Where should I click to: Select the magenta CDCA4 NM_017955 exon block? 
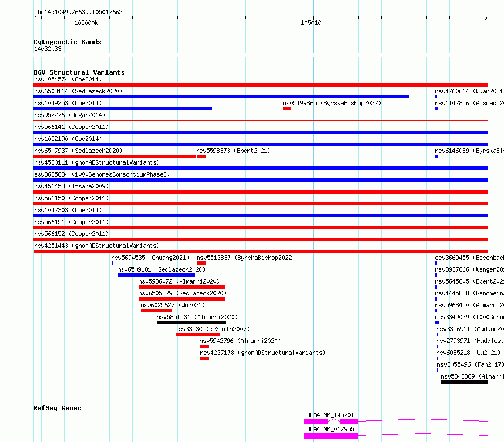tap(330, 436)
